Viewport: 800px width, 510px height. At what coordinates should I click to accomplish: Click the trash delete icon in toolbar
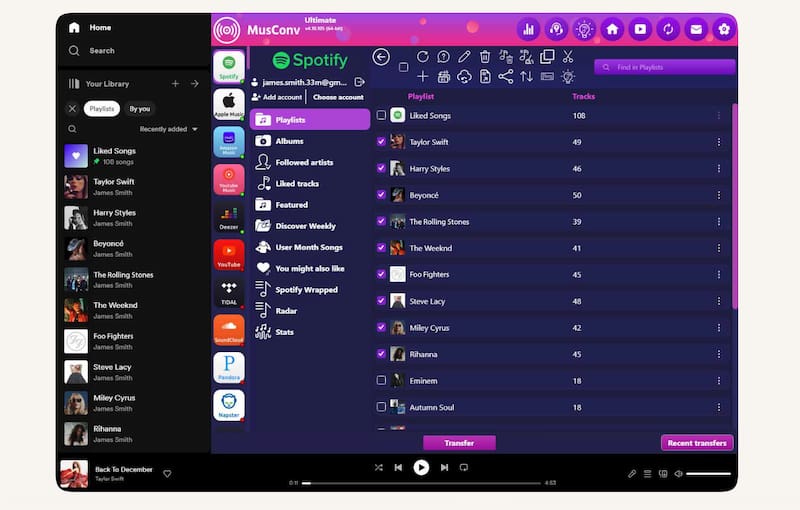tap(485, 57)
